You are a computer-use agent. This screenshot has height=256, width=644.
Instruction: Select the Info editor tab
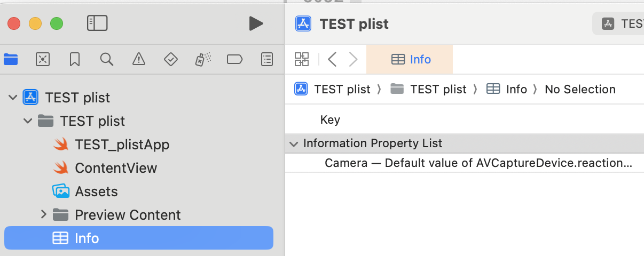(x=410, y=59)
